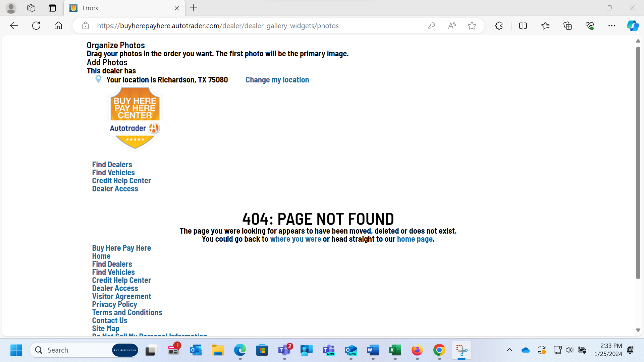The width and height of the screenshot is (644, 362).
Task: Open the Collections icon
Action: coord(568,26)
